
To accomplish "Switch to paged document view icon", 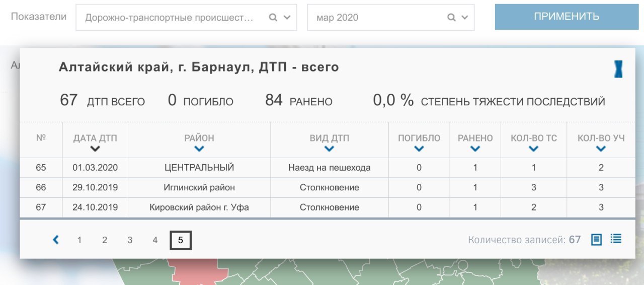I will click(x=597, y=240).
